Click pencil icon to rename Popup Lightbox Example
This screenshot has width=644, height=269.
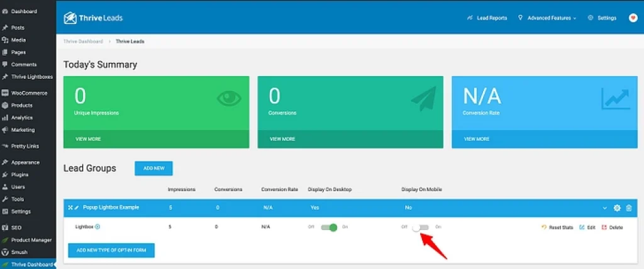77,207
